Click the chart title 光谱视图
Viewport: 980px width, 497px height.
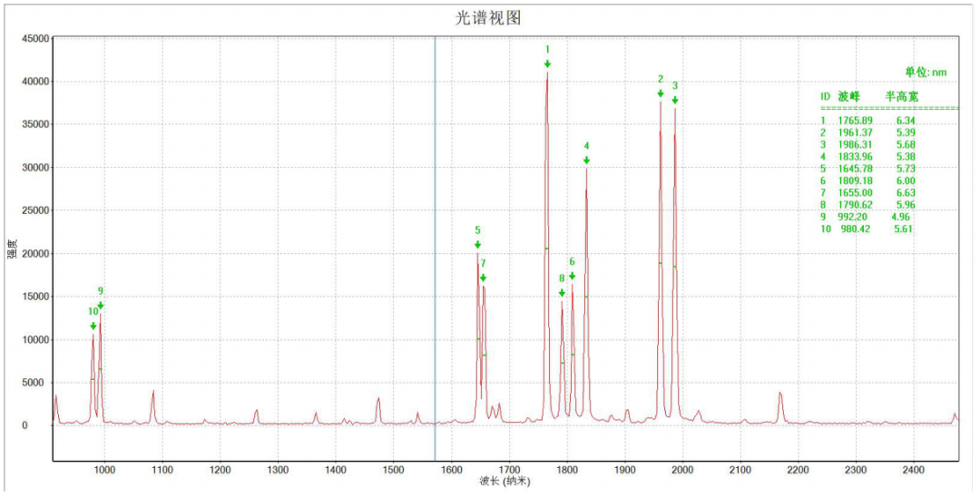488,18
